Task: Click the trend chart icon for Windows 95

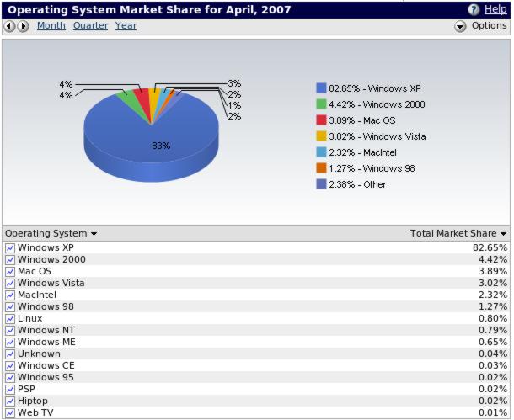Action: pyautogui.click(x=10, y=378)
